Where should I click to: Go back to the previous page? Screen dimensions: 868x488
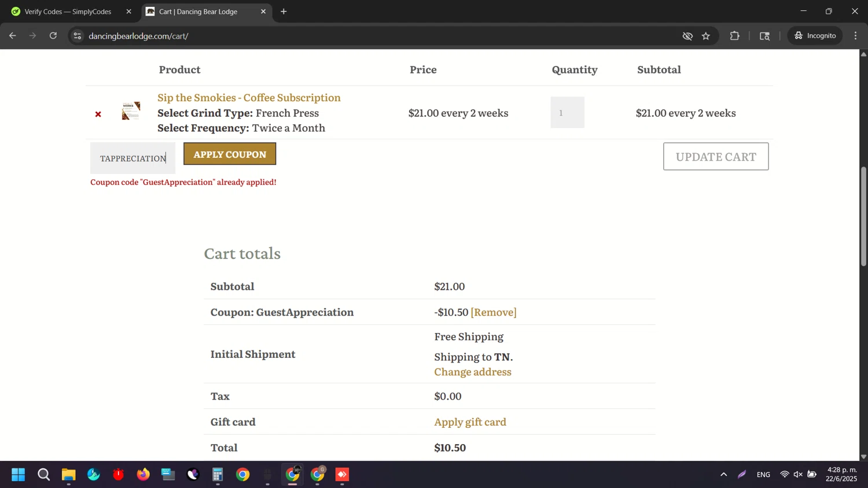(13, 36)
